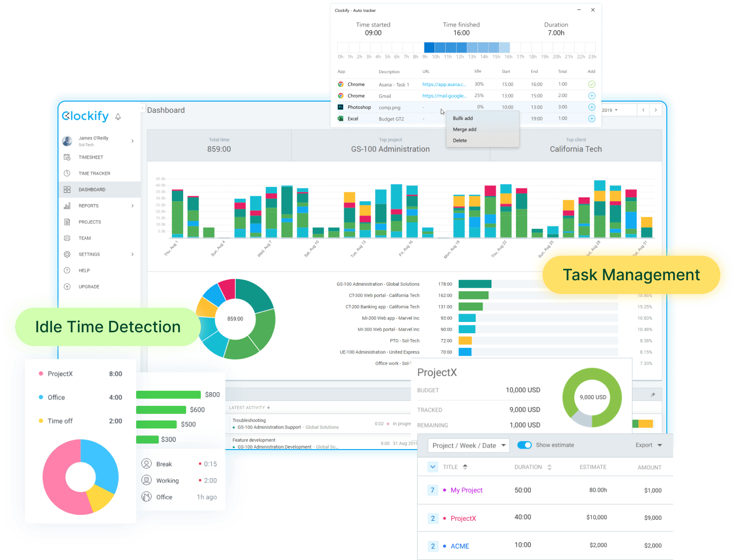Open the ProjectX link in table

pos(463,518)
